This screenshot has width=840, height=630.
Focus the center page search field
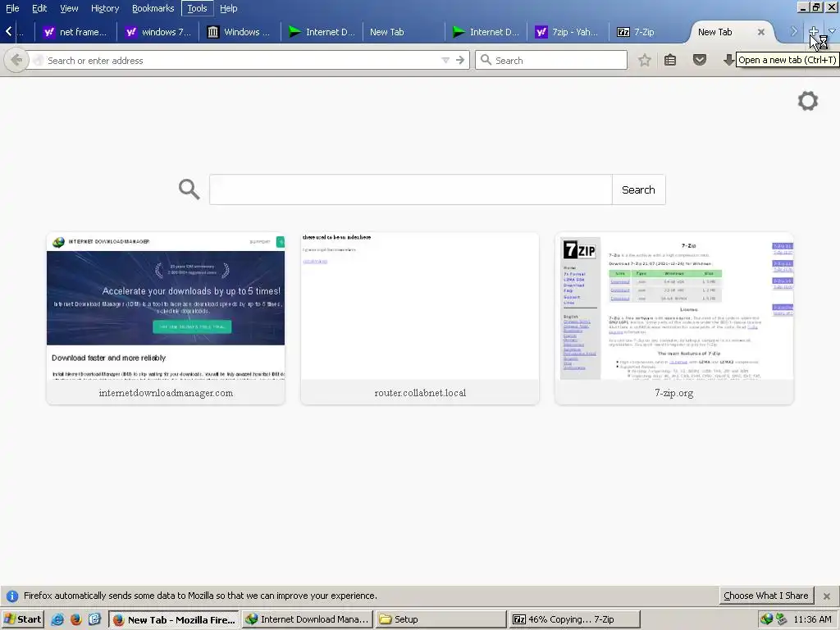[411, 189]
